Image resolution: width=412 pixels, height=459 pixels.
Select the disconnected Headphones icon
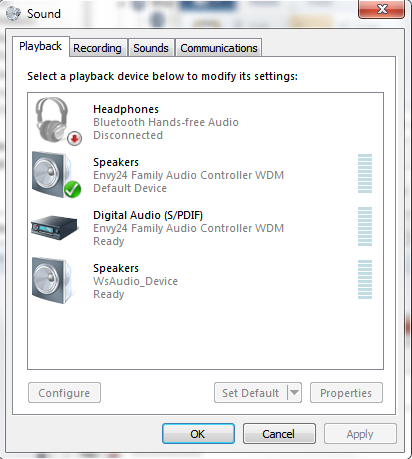[x=57, y=121]
